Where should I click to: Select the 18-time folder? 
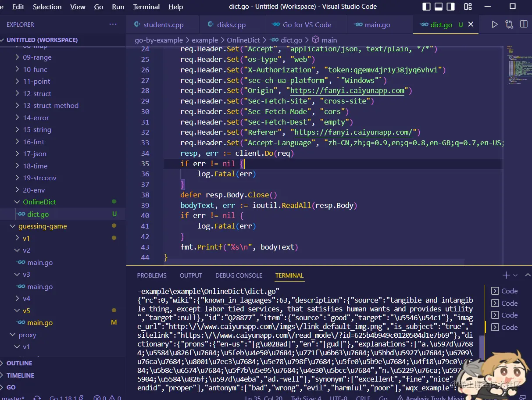63,166
